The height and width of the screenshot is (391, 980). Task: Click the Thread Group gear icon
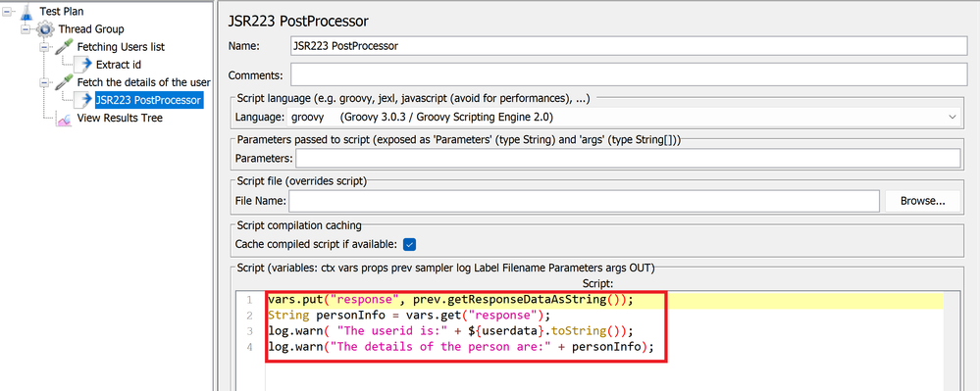click(x=45, y=29)
